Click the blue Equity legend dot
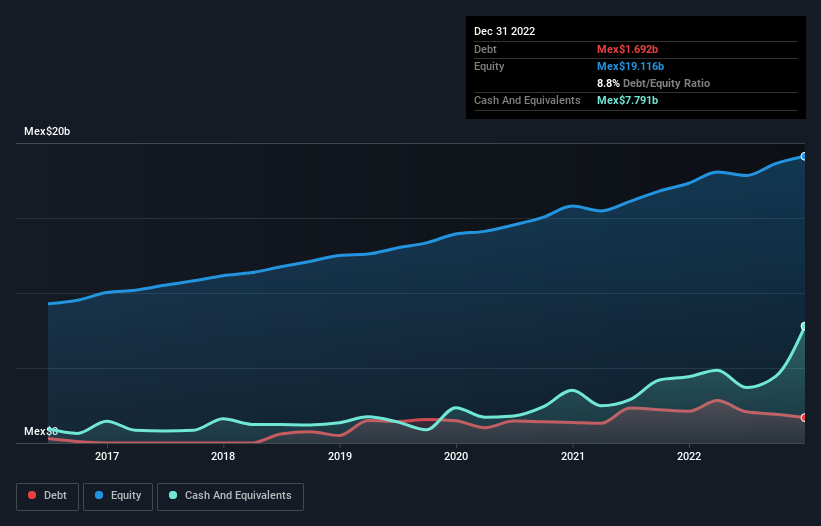Image resolution: width=821 pixels, height=526 pixels. (99, 495)
